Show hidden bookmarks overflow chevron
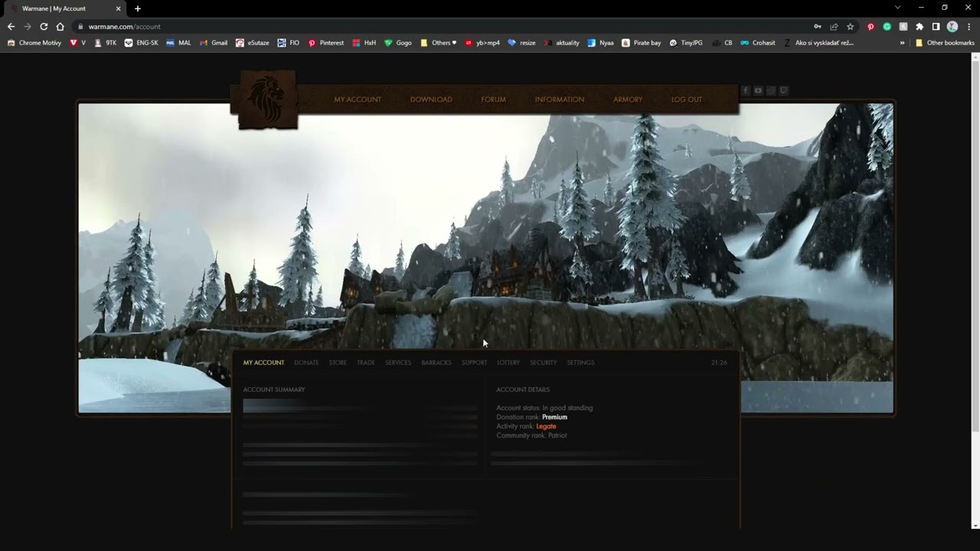 pyautogui.click(x=902, y=43)
